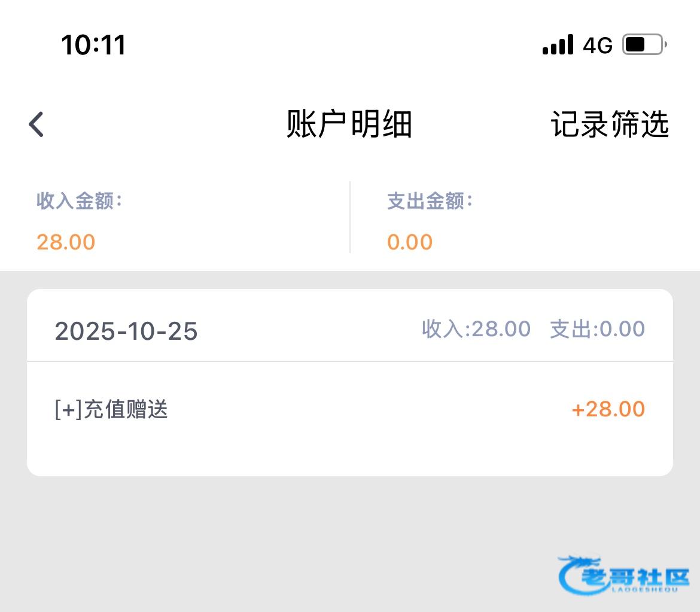Click the 支出金额 label
Viewport: 700px width, 612px height.
tap(430, 202)
